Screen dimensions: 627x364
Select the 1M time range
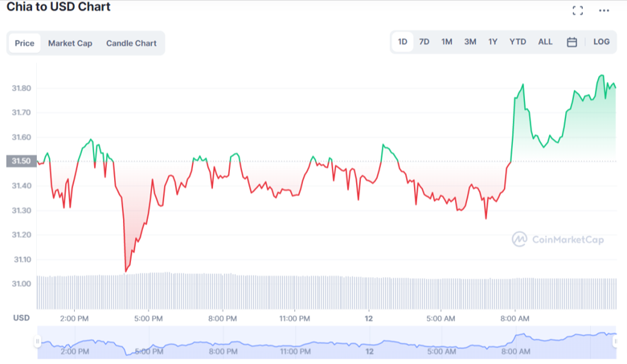446,42
